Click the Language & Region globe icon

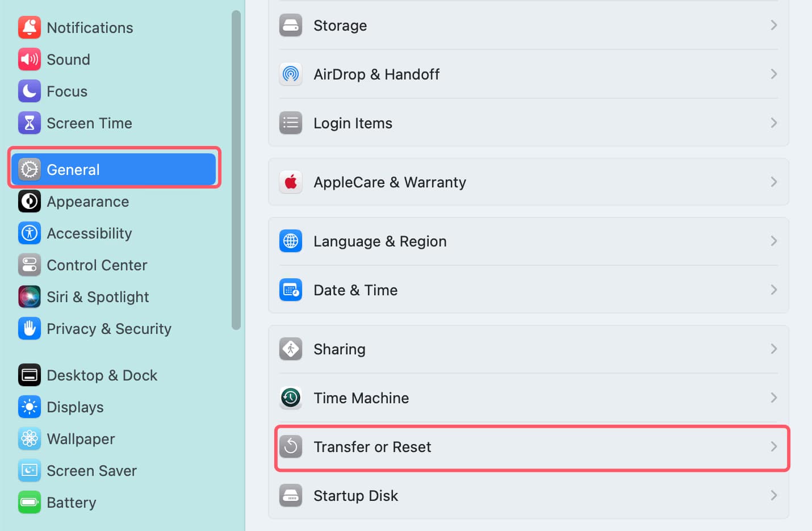click(x=291, y=241)
